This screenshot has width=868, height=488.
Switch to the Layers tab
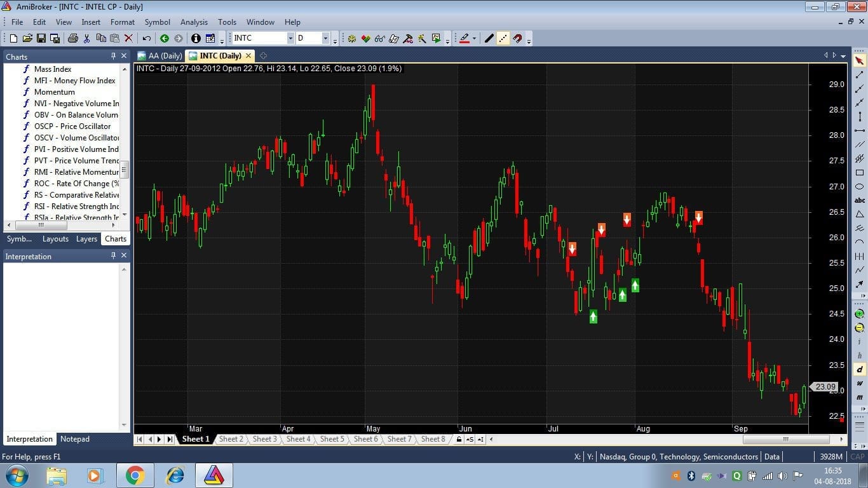pyautogui.click(x=86, y=239)
